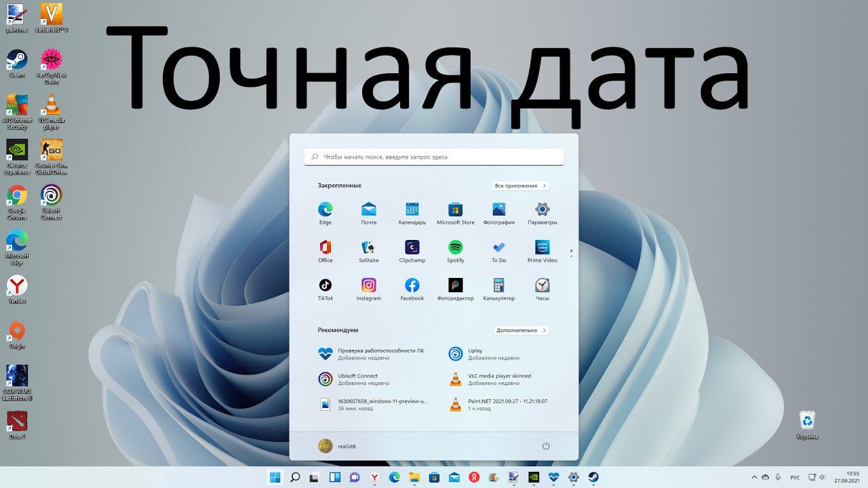
Task: Open taskbar search magnifier
Action: tap(295, 477)
